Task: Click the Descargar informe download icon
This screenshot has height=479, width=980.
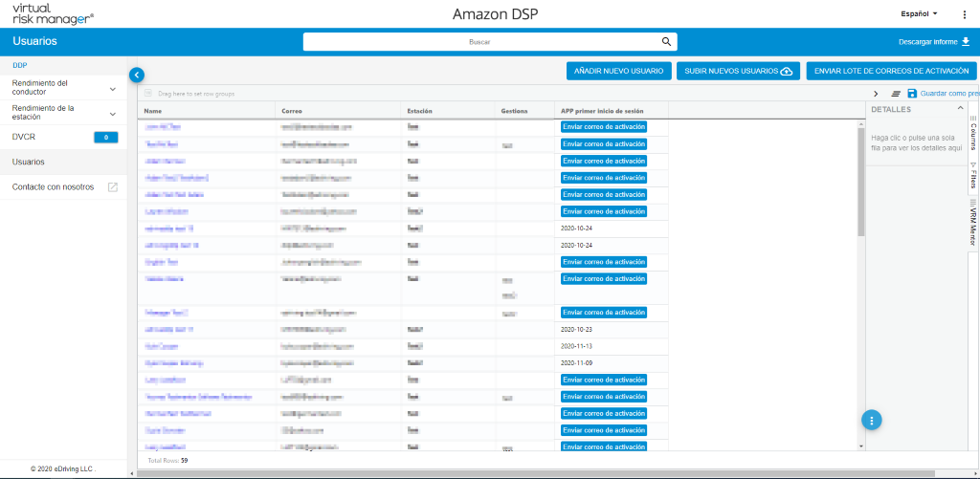Action: [x=966, y=42]
